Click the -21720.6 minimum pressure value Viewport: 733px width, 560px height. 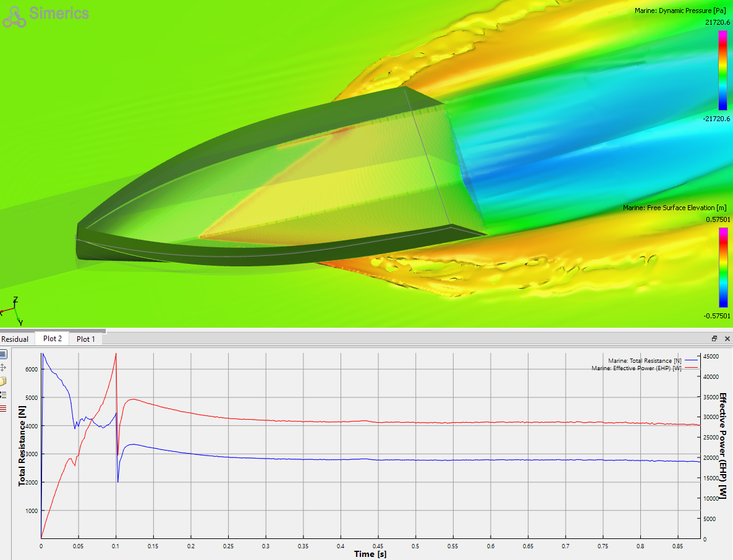click(x=716, y=119)
